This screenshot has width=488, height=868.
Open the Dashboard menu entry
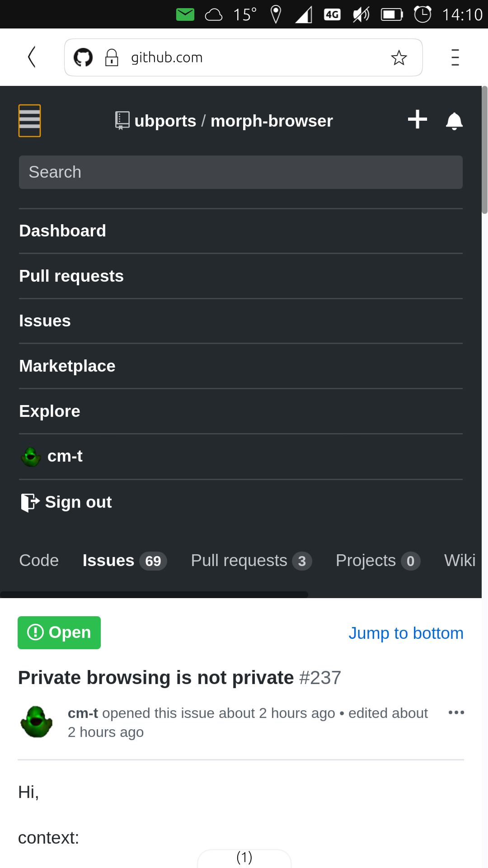(x=62, y=231)
